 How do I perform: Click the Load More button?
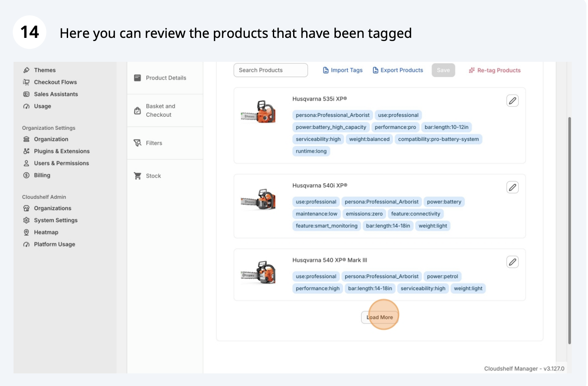(x=380, y=317)
